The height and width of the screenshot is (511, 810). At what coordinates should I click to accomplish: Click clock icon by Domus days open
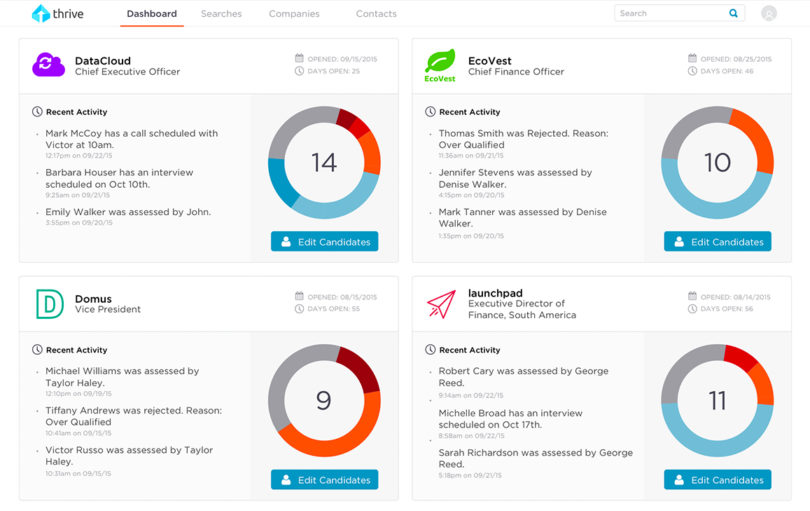(x=299, y=309)
